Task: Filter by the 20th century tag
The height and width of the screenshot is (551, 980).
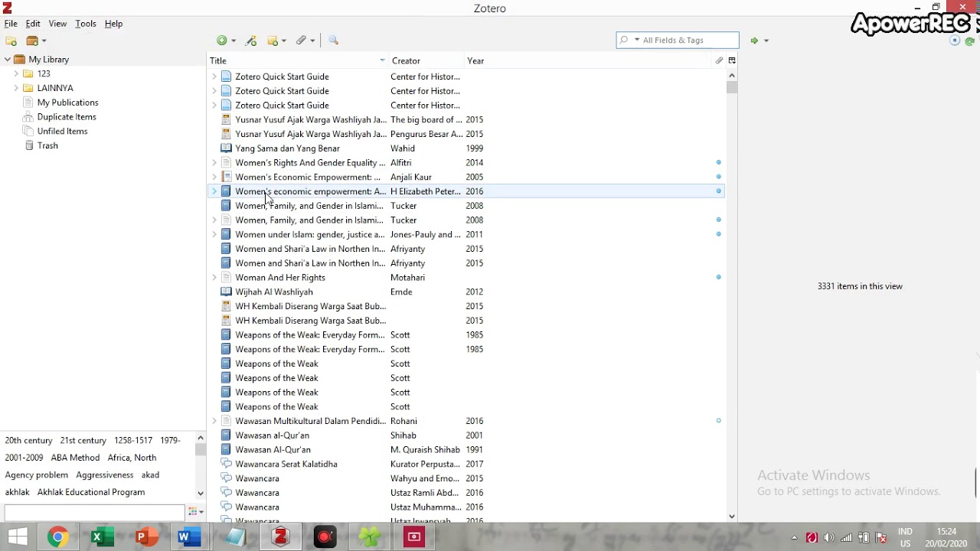Action: click(x=28, y=441)
